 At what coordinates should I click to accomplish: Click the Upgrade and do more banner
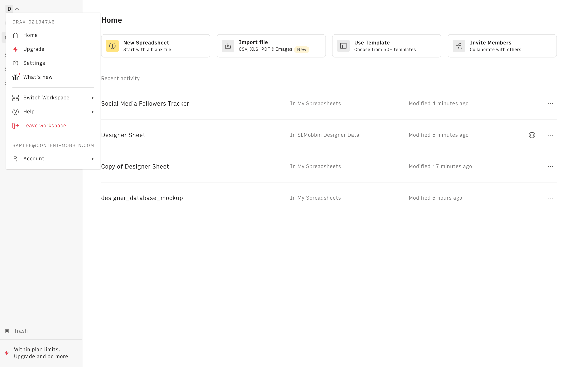coord(42,353)
